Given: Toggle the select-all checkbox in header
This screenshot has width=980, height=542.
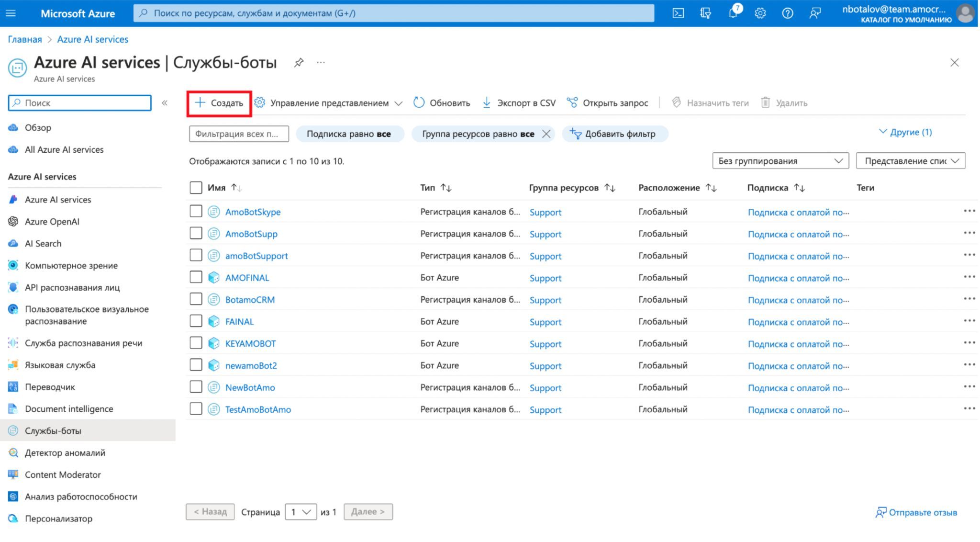Looking at the screenshot, I should click(196, 188).
